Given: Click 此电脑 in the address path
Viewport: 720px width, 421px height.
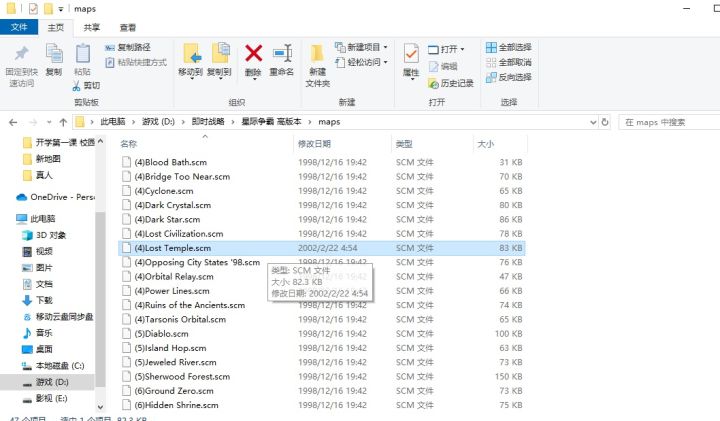Looking at the screenshot, I should pos(112,122).
